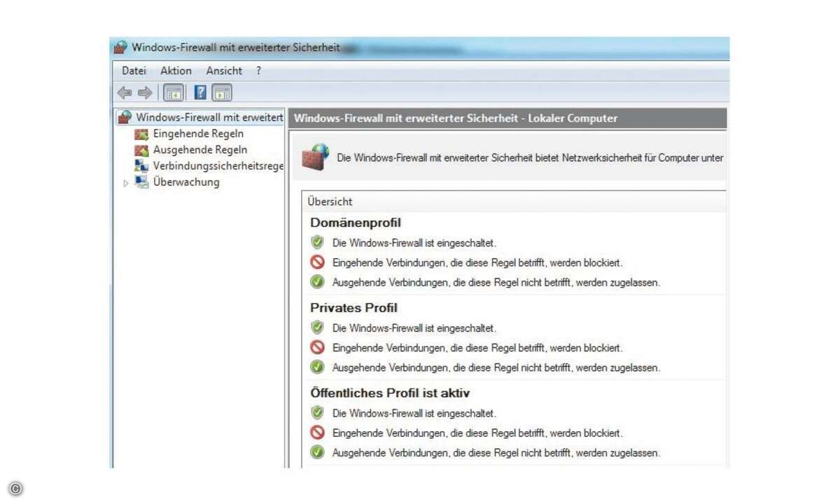The height and width of the screenshot is (504, 840).
Task: Open the ? help menu
Action: (x=258, y=71)
